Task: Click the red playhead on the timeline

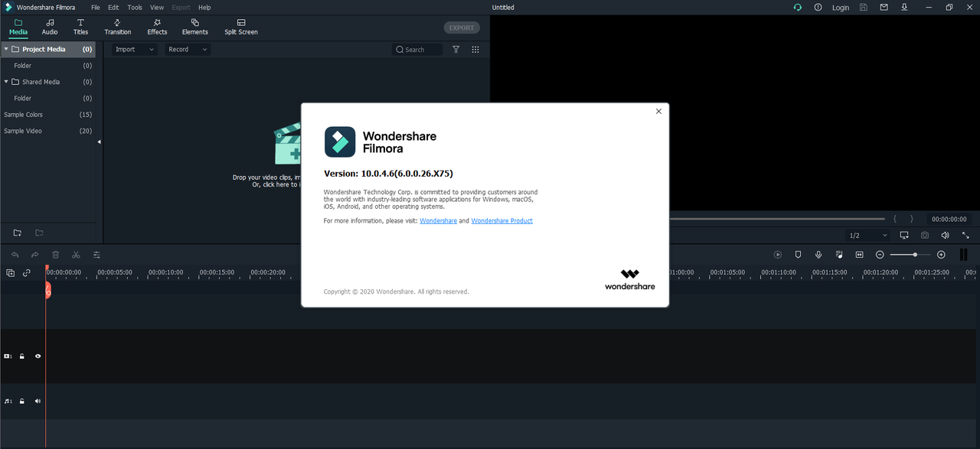Action: 47,289
